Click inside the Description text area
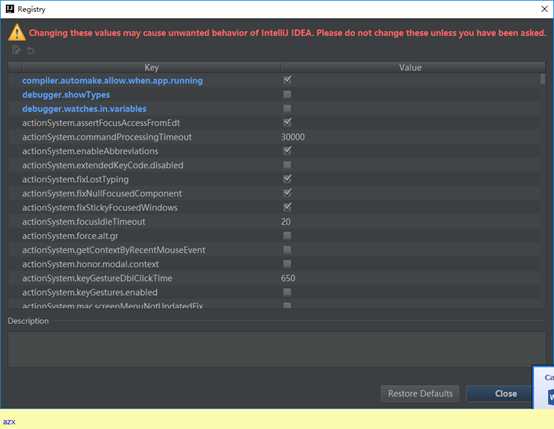The image size is (554, 429). click(x=276, y=349)
